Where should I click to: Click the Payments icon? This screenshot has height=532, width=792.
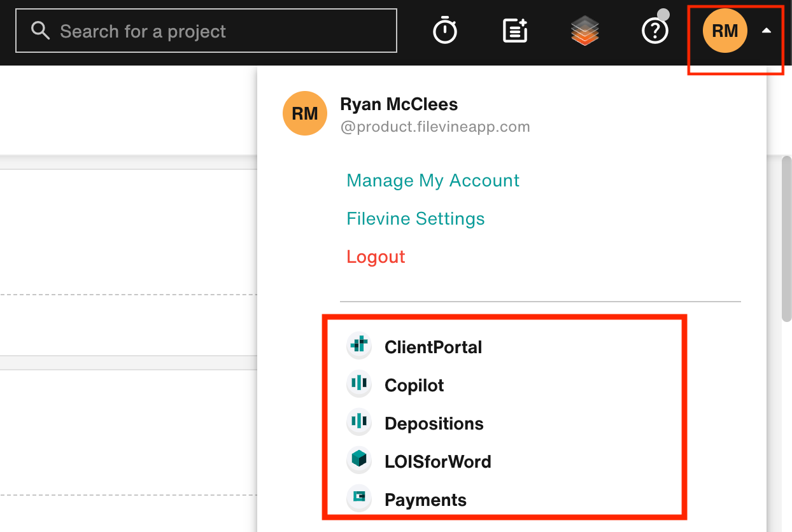[x=359, y=498]
